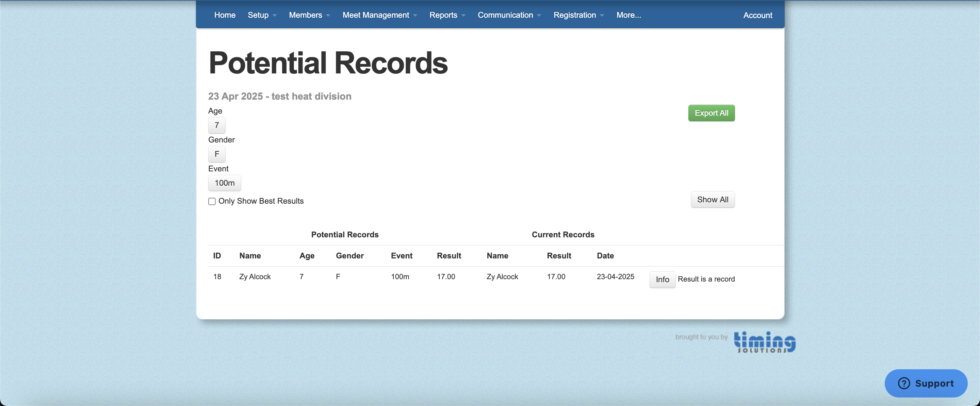Screen dimensions: 980x406
Task: Select gender filter F
Action: coord(217,154)
